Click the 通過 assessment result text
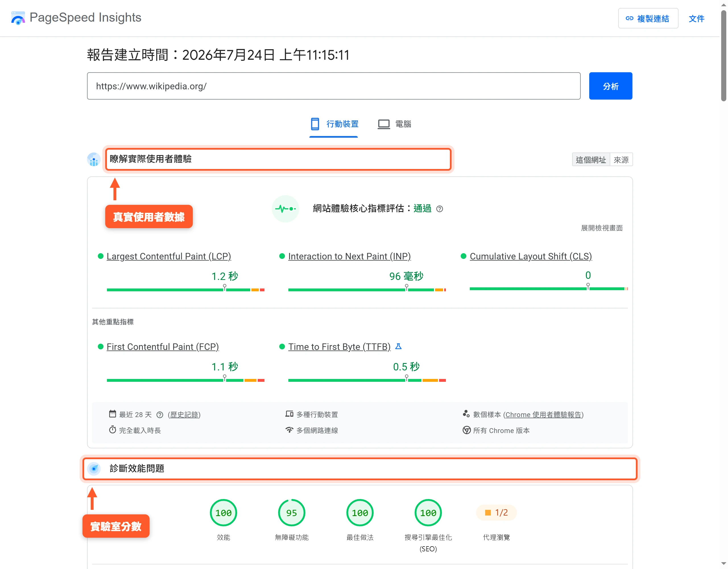 pos(422,209)
